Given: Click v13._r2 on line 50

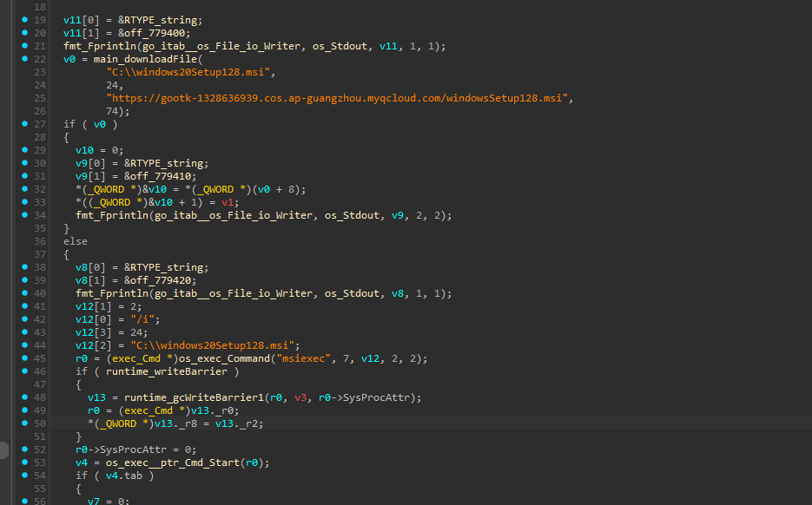Looking at the screenshot, I should (x=236, y=423).
